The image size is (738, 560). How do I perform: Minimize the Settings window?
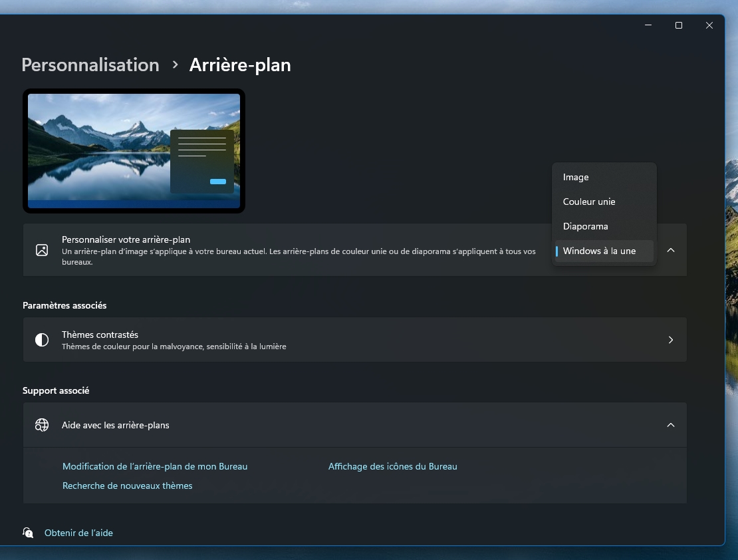[x=648, y=25]
